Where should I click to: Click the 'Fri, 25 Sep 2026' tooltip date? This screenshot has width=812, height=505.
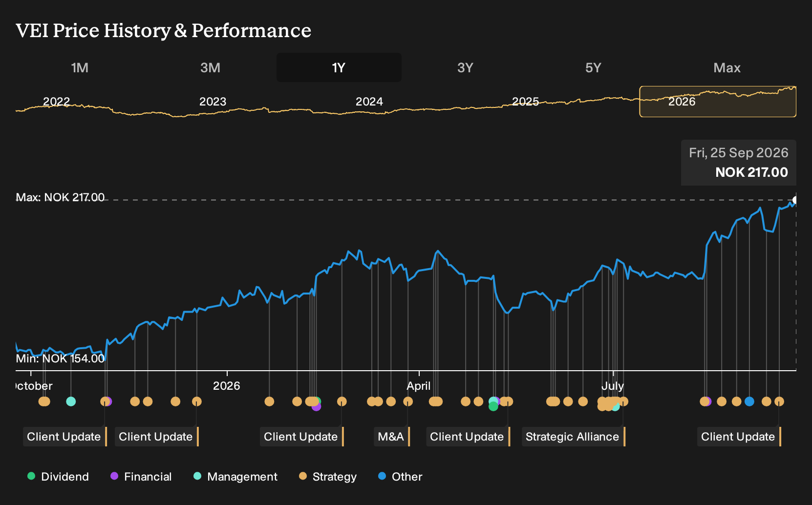[x=739, y=153]
